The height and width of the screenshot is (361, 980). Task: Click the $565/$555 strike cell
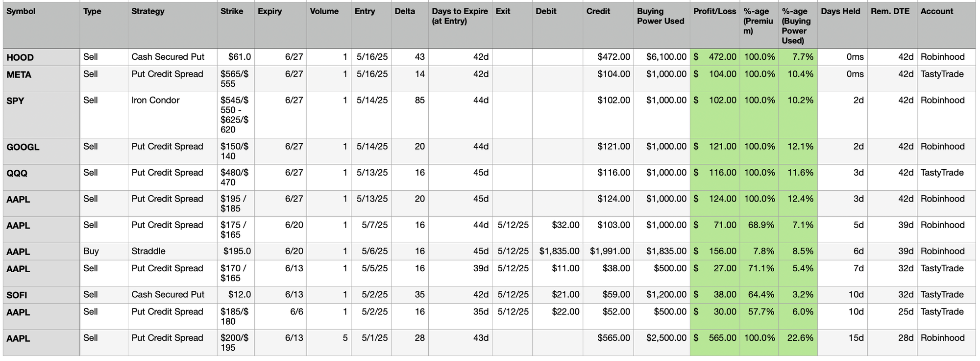point(236,79)
